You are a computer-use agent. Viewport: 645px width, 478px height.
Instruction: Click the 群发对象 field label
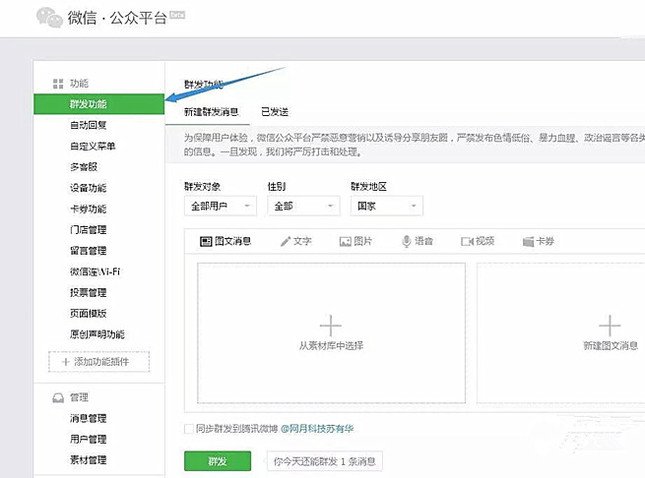[x=202, y=187]
